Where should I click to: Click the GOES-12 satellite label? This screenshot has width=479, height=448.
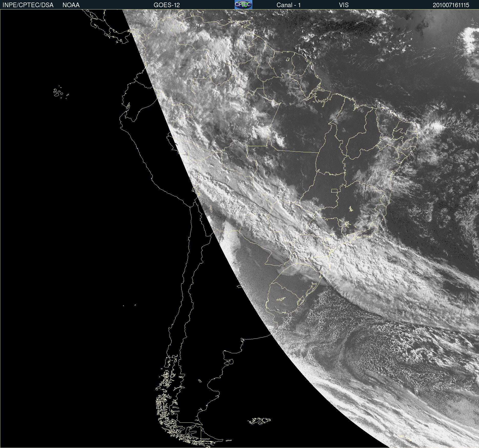(167, 5)
